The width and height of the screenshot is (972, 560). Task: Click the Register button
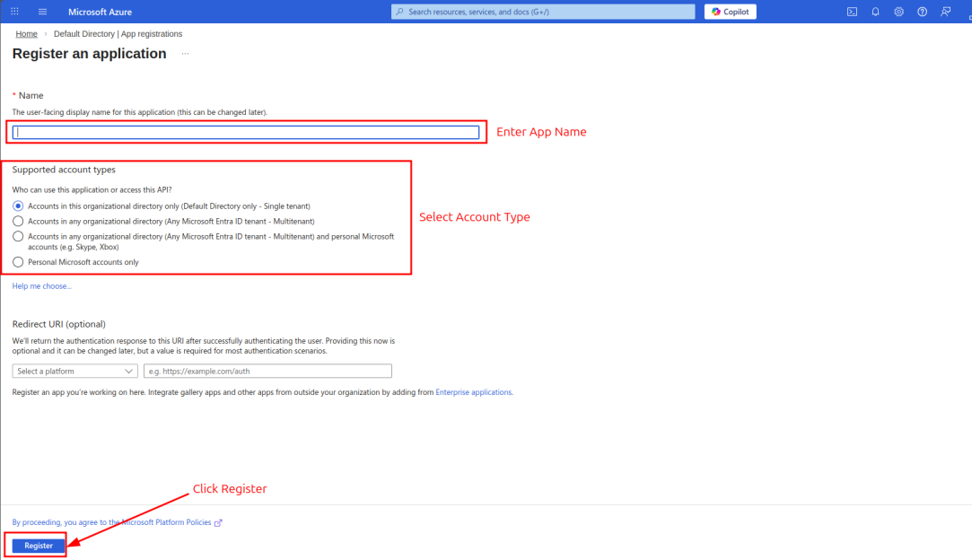(39, 546)
